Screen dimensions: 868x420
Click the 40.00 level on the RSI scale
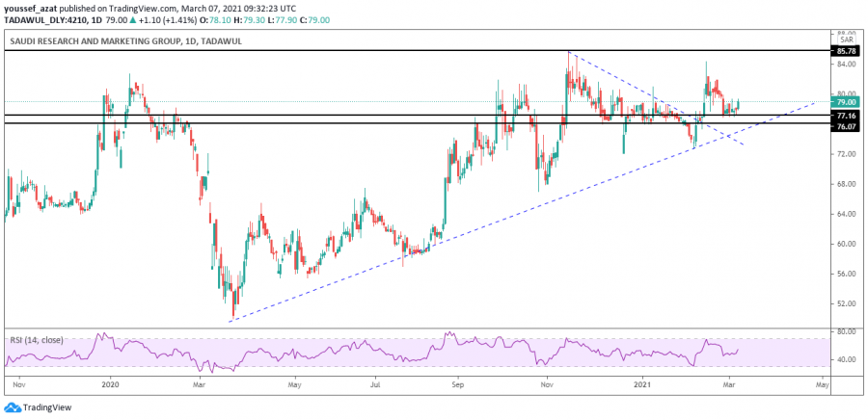coord(846,359)
